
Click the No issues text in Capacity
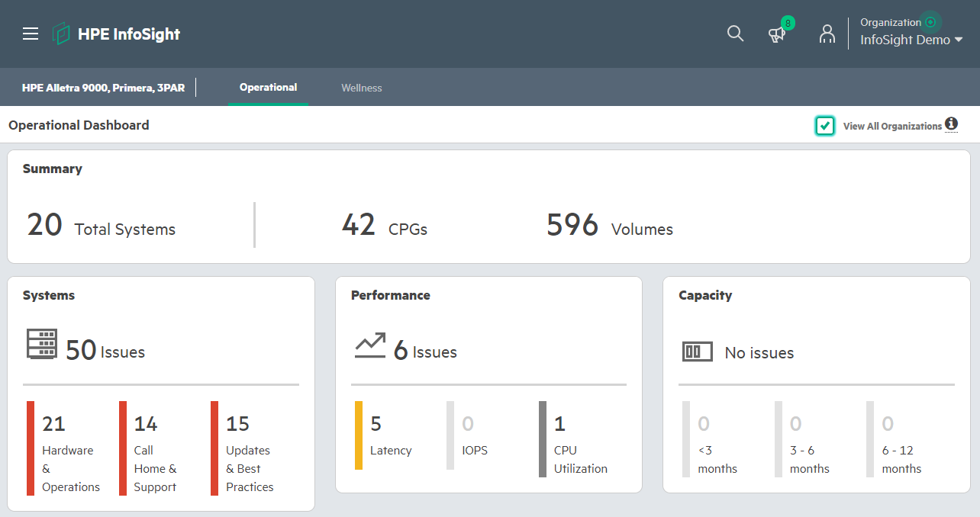[759, 352]
